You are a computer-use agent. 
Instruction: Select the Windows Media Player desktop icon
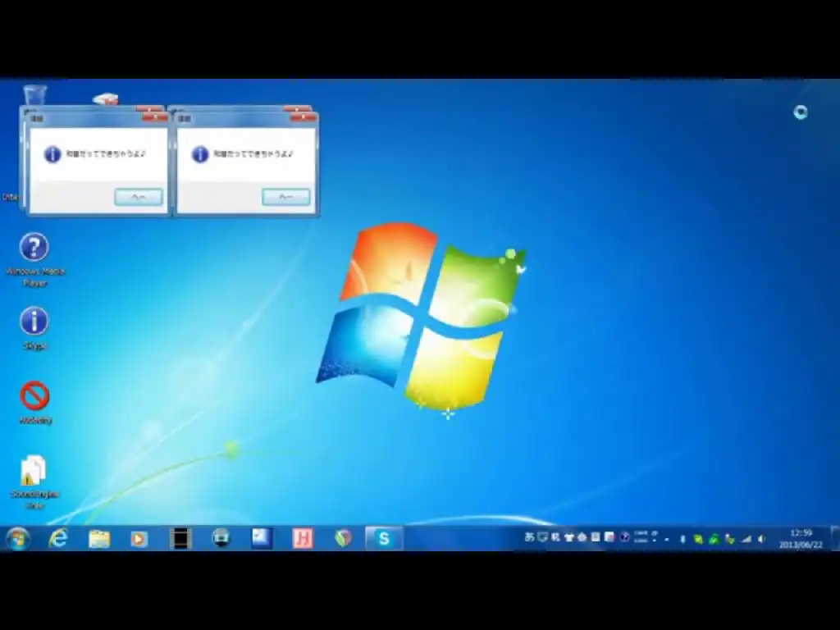[x=34, y=260]
